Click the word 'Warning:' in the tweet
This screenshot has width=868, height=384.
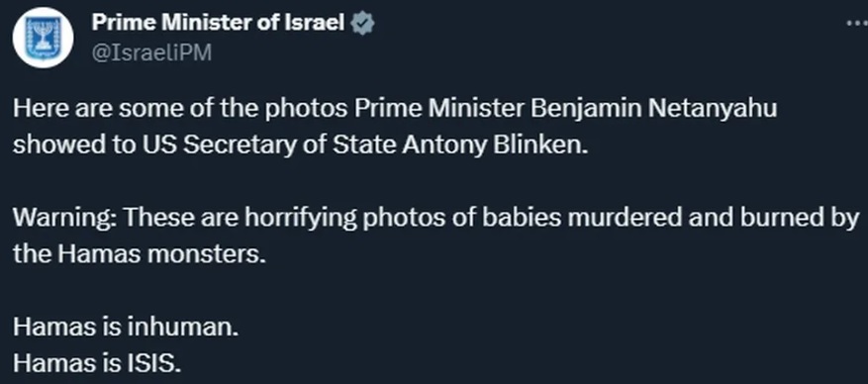(64, 218)
